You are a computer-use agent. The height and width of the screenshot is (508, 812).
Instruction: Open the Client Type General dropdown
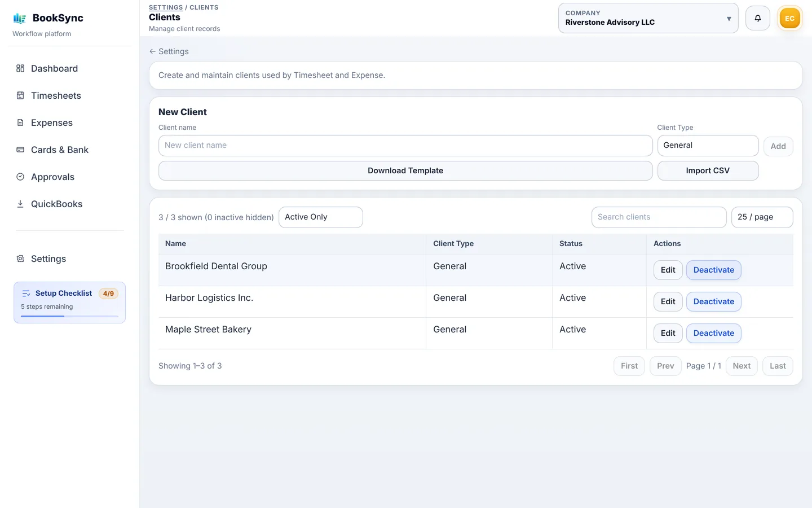click(708, 146)
